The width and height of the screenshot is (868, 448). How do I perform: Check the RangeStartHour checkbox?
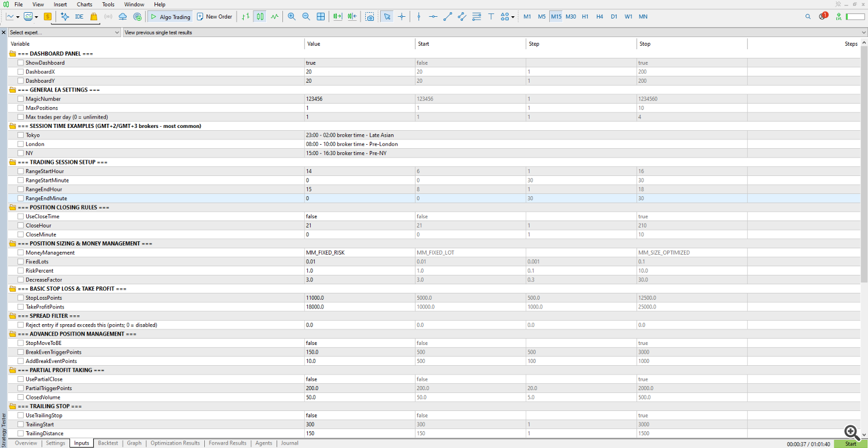point(20,171)
